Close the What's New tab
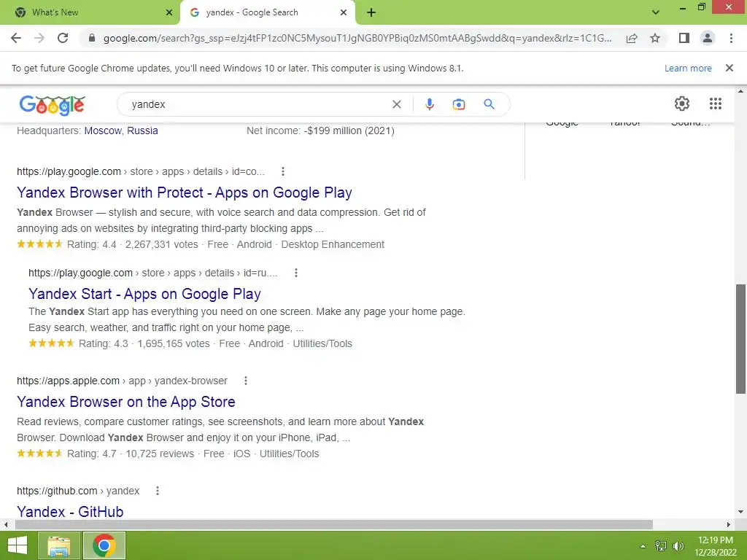Screen dimensions: 747x560 click(x=169, y=12)
